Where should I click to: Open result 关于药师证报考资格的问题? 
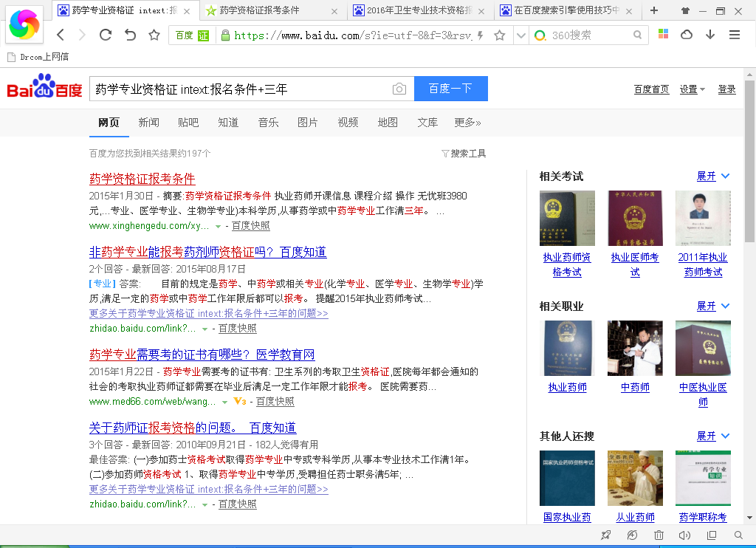point(193,428)
